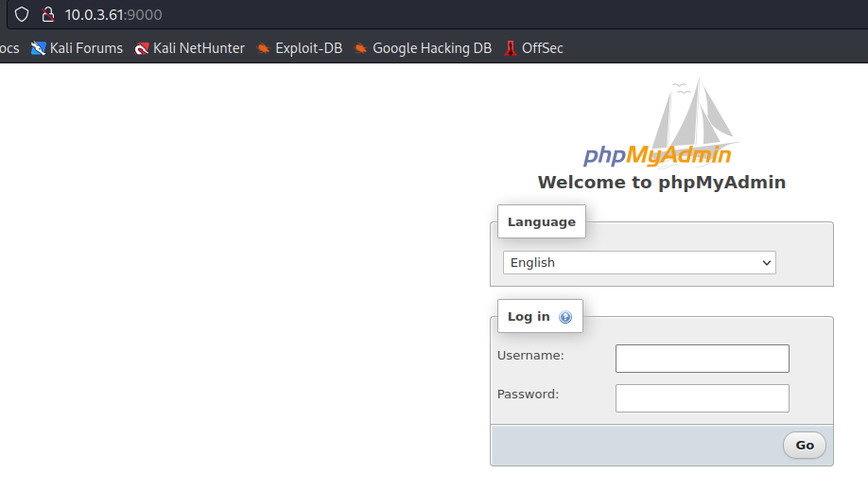This screenshot has height=492, width=868.
Task: Click the Username: label
Action: (x=530, y=355)
